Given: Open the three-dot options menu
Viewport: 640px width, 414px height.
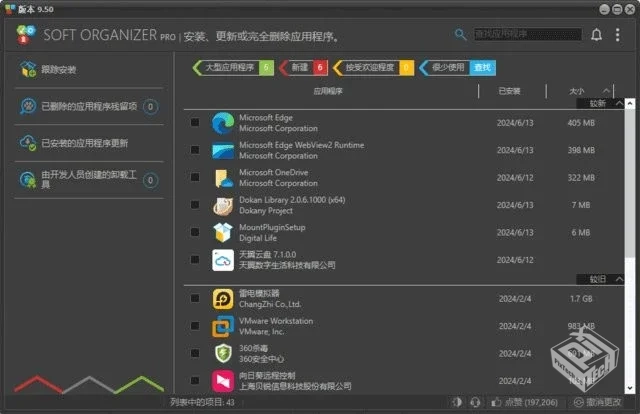Looking at the screenshot, I should click(x=618, y=35).
